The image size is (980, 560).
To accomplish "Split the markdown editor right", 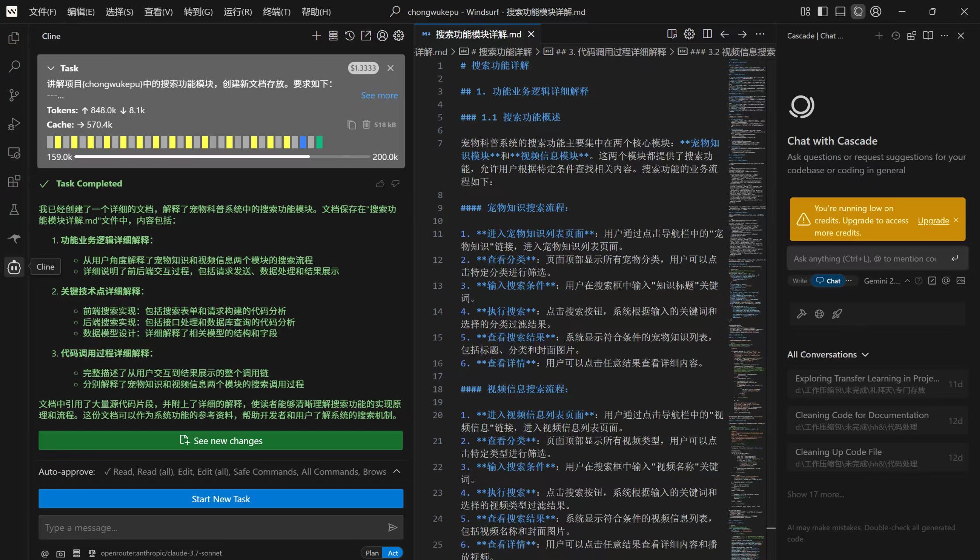I will pos(707,34).
